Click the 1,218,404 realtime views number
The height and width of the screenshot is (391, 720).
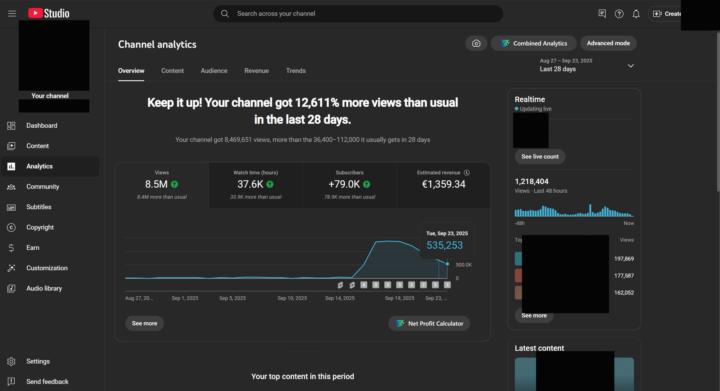tap(531, 181)
